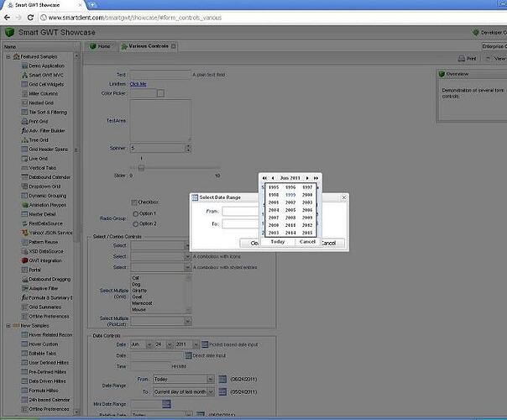Click the Mini Date Range calendar icon

tap(166, 404)
